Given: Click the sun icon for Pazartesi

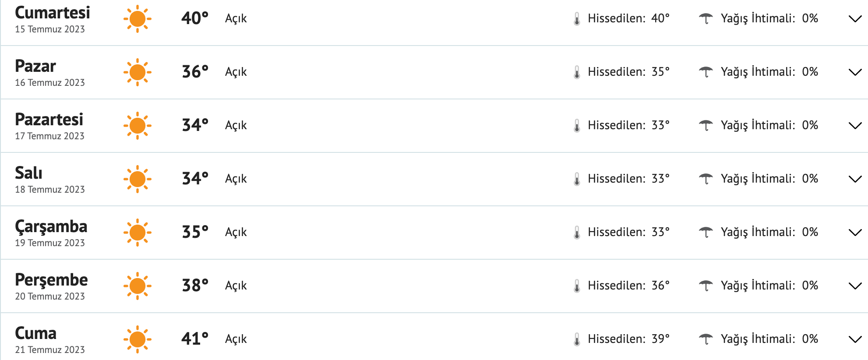Looking at the screenshot, I should [138, 126].
